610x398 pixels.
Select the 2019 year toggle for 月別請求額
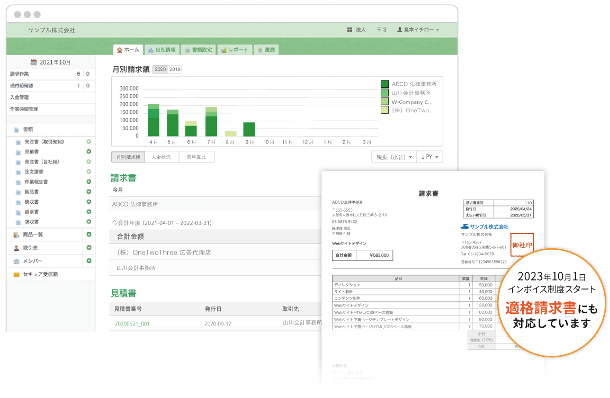point(175,69)
